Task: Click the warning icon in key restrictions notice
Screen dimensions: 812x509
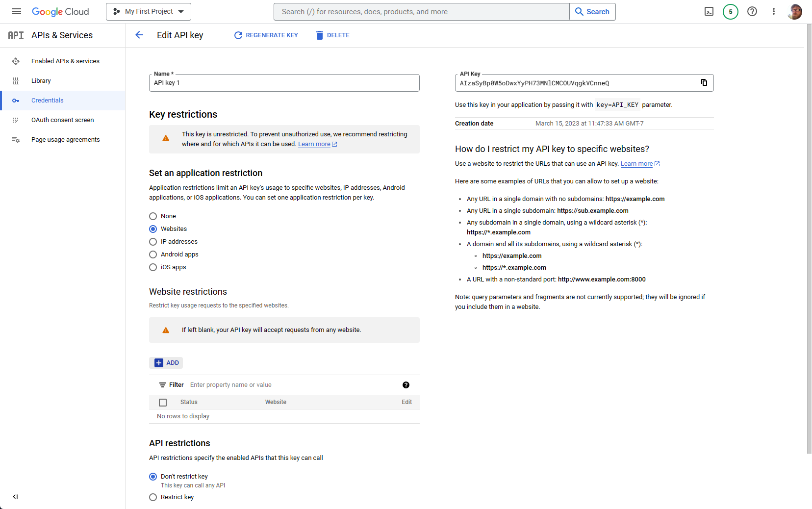Action: point(166,138)
